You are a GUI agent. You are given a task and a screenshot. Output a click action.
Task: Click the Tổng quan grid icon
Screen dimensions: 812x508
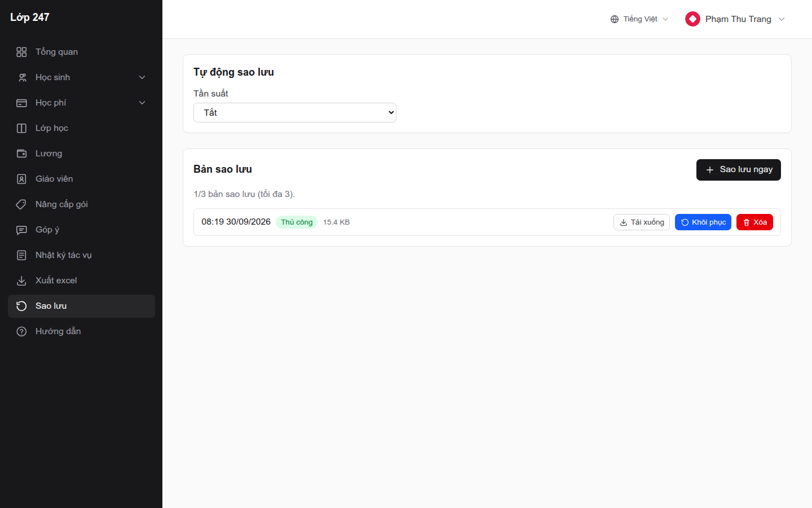[21, 52]
